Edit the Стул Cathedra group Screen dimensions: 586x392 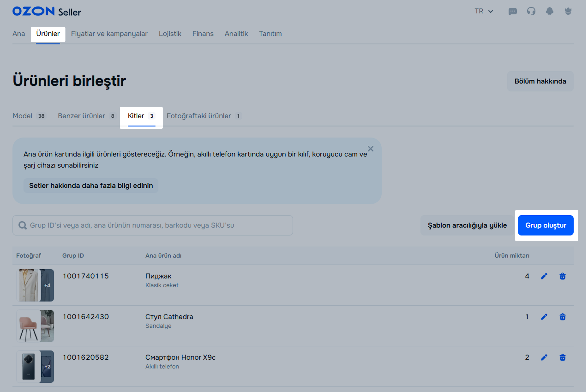(x=544, y=317)
